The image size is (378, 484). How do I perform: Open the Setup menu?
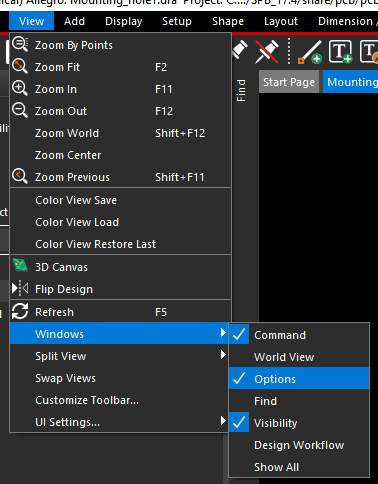(177, 21)
